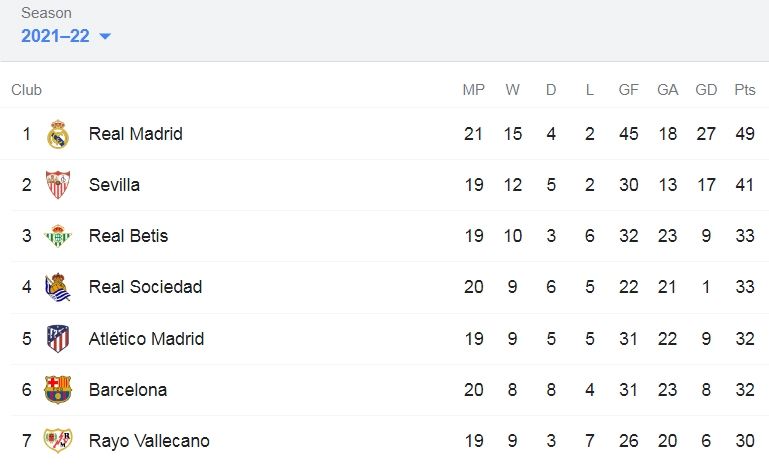
Task: Open the Real Madrid team link
Action: pos(135,134)
